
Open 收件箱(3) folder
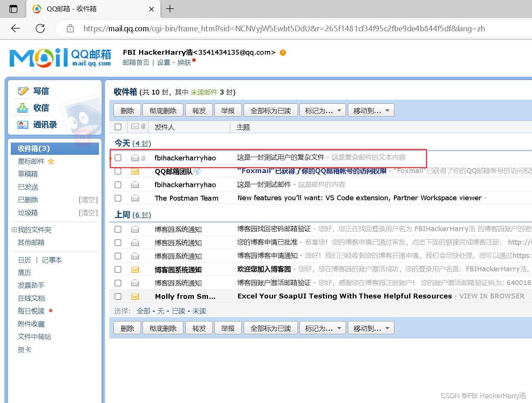click(55, 148)
